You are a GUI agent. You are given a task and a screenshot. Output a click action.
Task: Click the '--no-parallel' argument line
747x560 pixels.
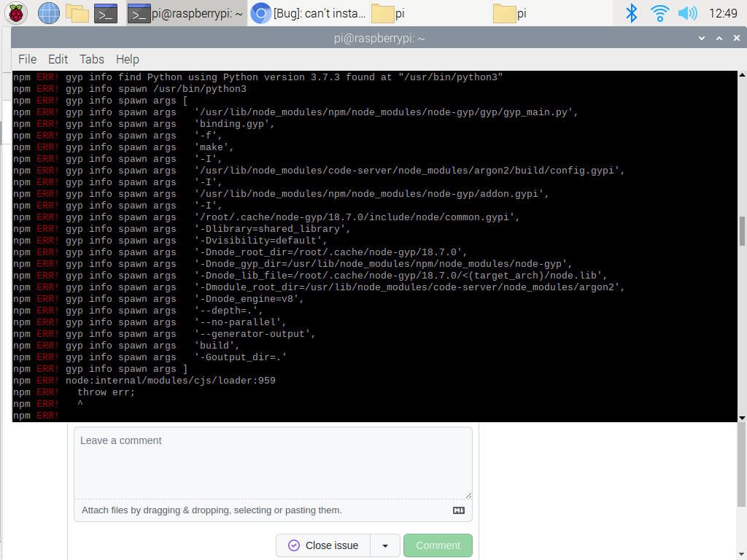tap(241, 322)
